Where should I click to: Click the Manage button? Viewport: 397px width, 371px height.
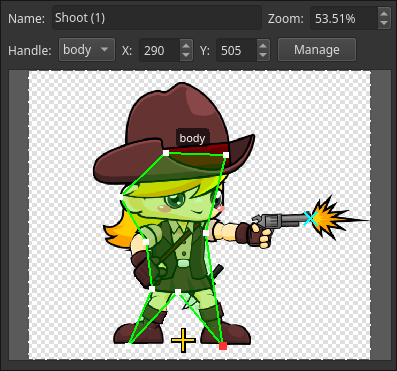point(317,50)
